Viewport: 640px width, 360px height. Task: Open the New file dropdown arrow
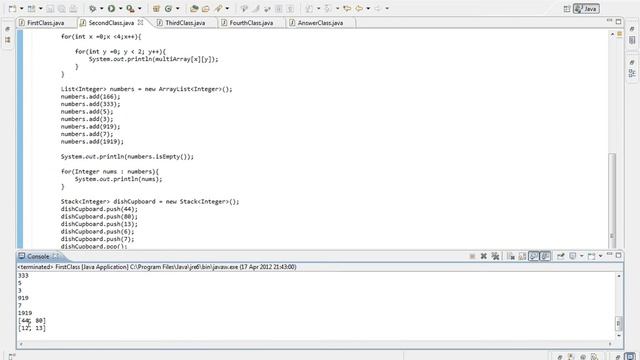pos(22,9)
